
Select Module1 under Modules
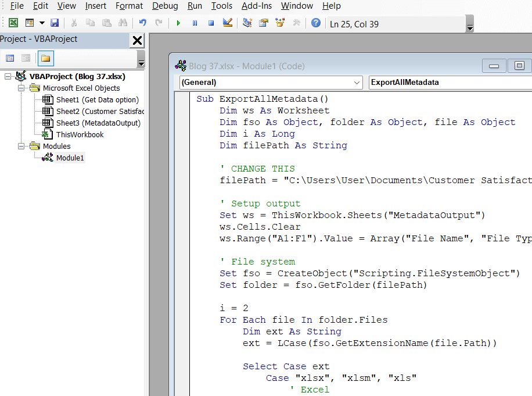[x=70, y=158]
